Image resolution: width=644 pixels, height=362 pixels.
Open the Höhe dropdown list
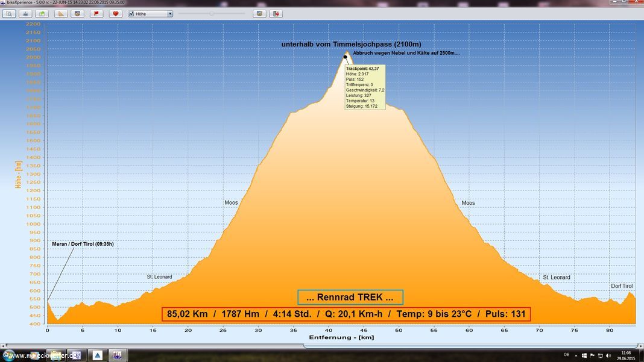(170, 13)
